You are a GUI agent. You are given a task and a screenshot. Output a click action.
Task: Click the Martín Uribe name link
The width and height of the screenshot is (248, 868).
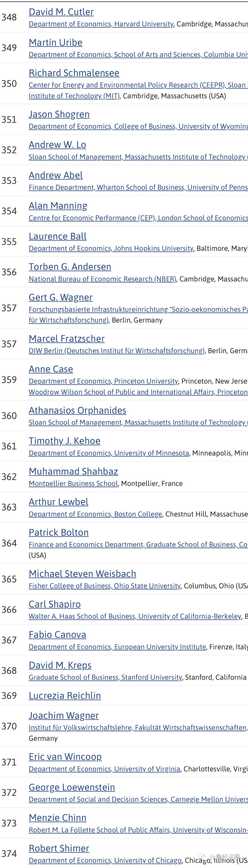click(x=55, y=42)
